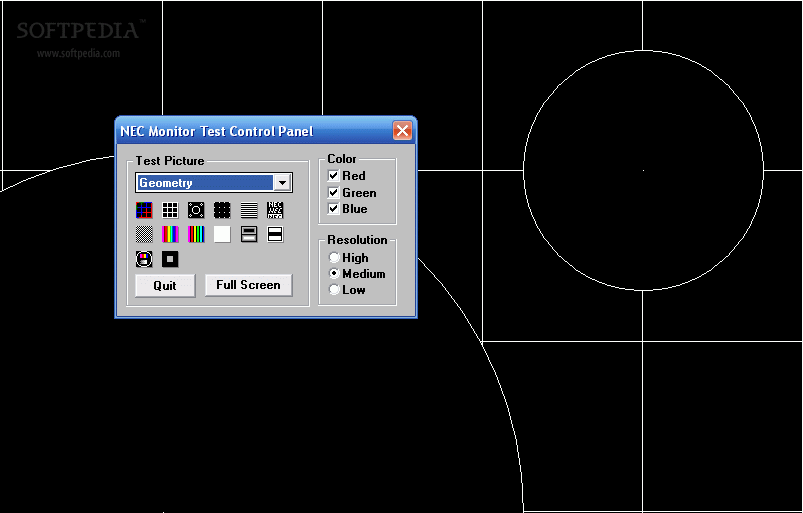Select the circular TV test card icon

coord(144,259)
